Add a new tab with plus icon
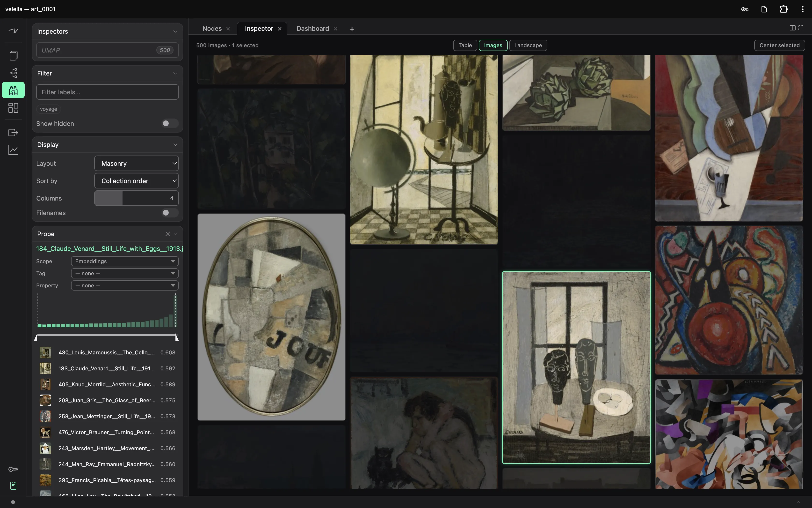 point(352,29)
